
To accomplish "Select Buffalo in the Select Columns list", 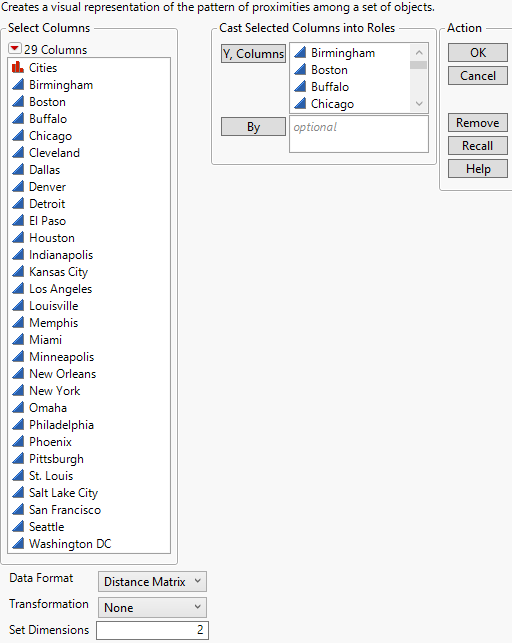I will click(48, 119).
